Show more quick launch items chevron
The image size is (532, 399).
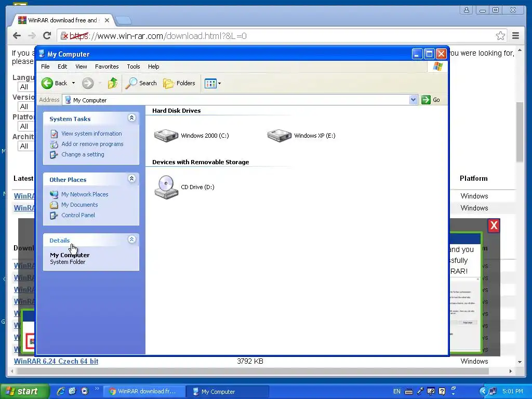[97, 389]
